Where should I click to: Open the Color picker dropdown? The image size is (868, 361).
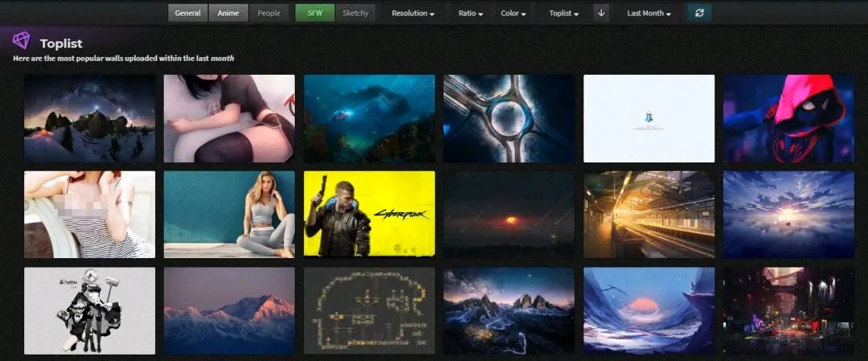(x=513, y=13)
